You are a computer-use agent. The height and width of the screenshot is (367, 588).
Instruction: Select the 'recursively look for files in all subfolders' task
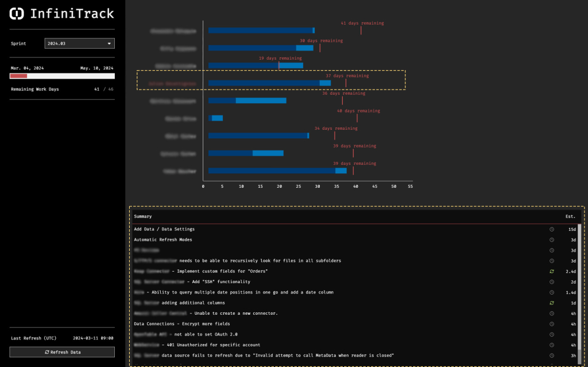click(355, 261)
